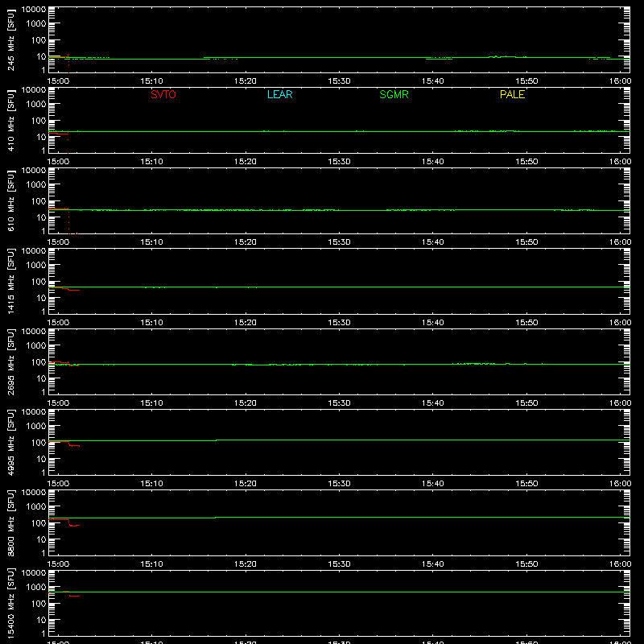Click the 1000 flux tick on 2695 MHz panel
This screenshot has height=644, width=644.
tap(36, 346)
